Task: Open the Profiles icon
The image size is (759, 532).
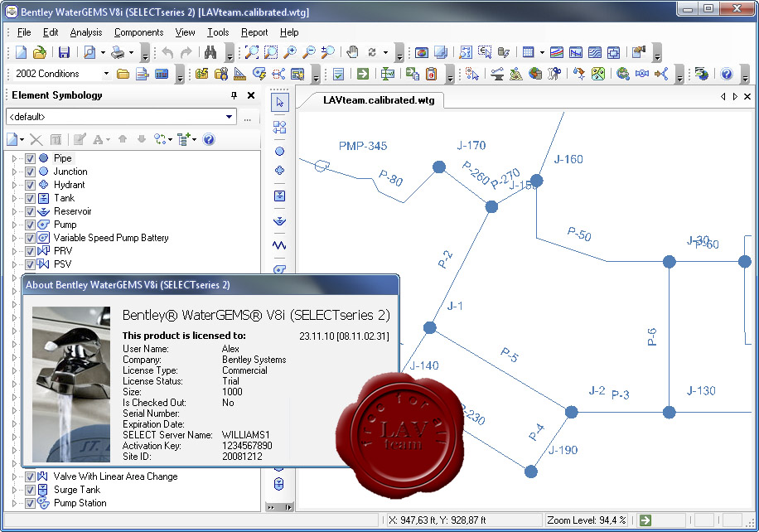Action: [576, 52]
